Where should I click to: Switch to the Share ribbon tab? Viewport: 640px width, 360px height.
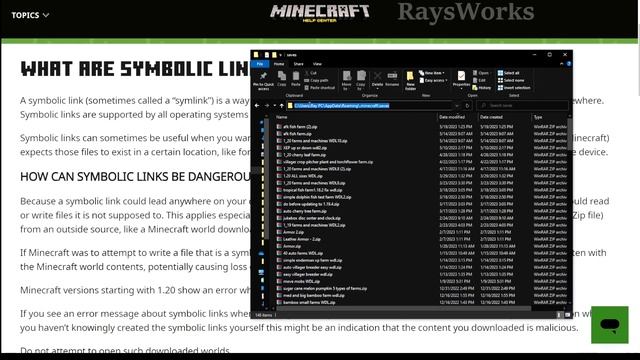(x=298, y=64)
